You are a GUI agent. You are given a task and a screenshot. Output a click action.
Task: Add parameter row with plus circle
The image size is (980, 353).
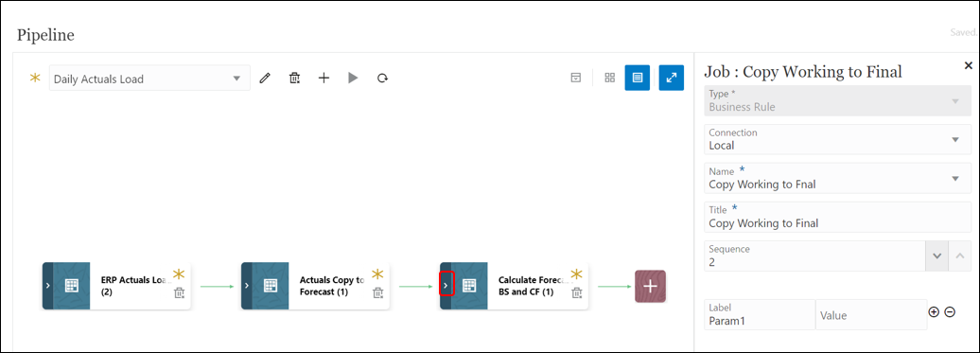tap(934, 311)
